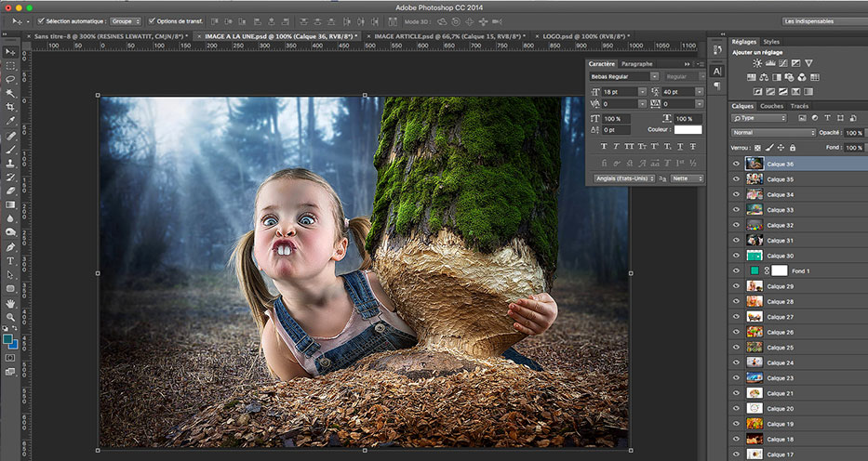Switch to the Styles tab
This screenshot has width=868, height=461.
click(771, 42)
